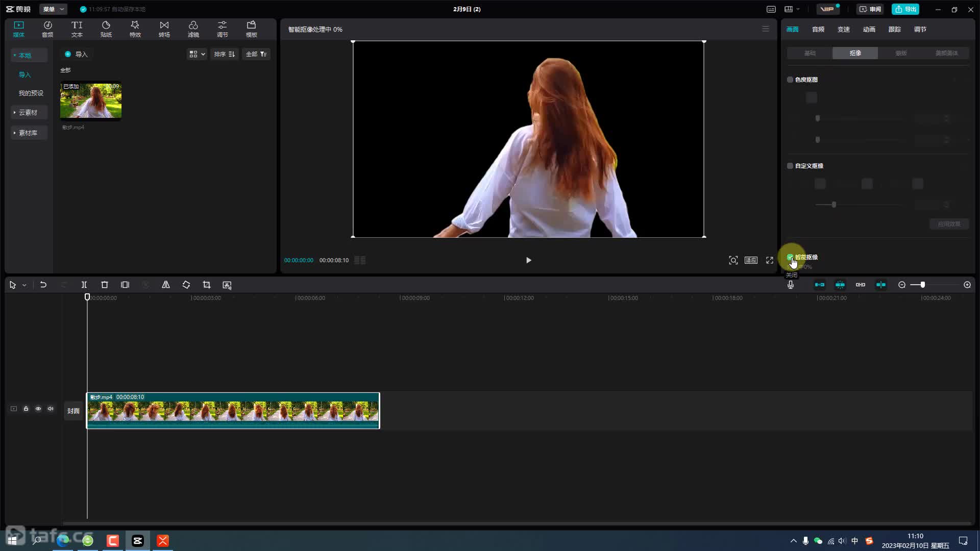Click the custom cutout brush size slider

coord(834,205)
